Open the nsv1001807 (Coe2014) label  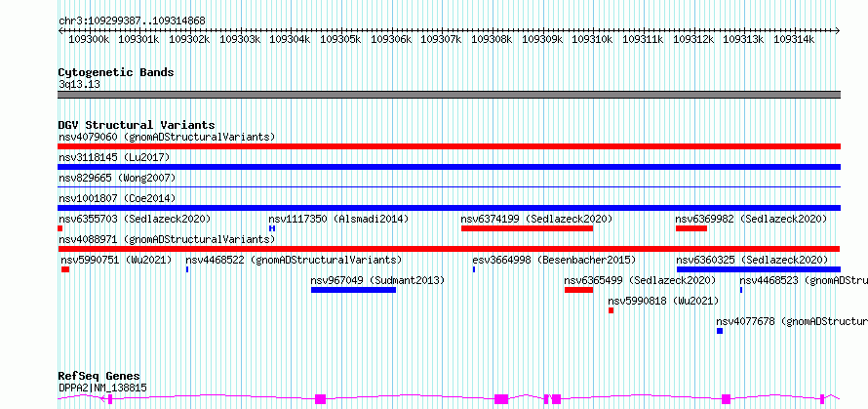117,198
